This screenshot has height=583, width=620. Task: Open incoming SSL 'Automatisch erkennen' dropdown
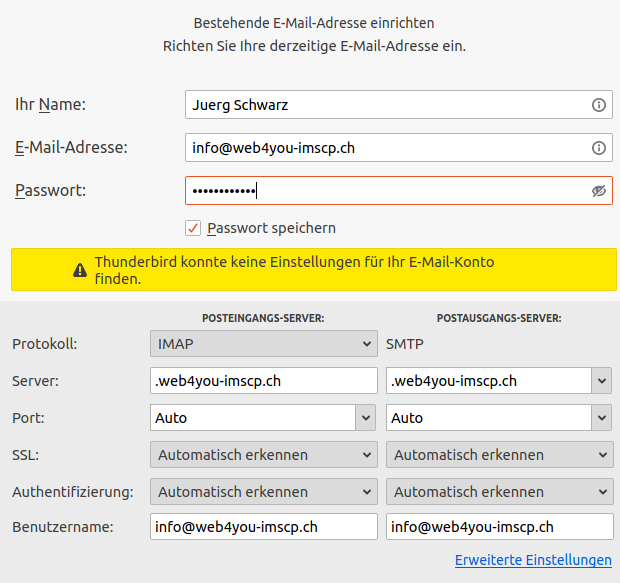pyautogui.click(x=263, y=455)
